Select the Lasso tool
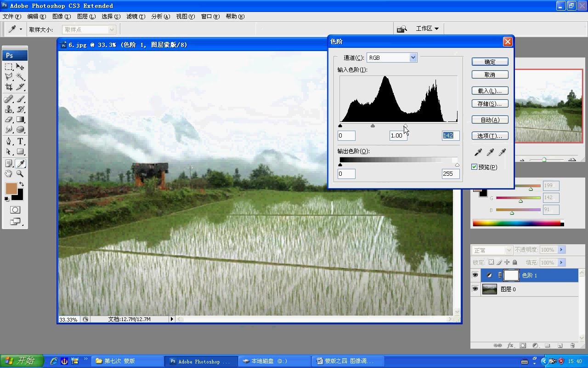Image resolution: width=588 pixels, height=368 pixels. [9, 77]
